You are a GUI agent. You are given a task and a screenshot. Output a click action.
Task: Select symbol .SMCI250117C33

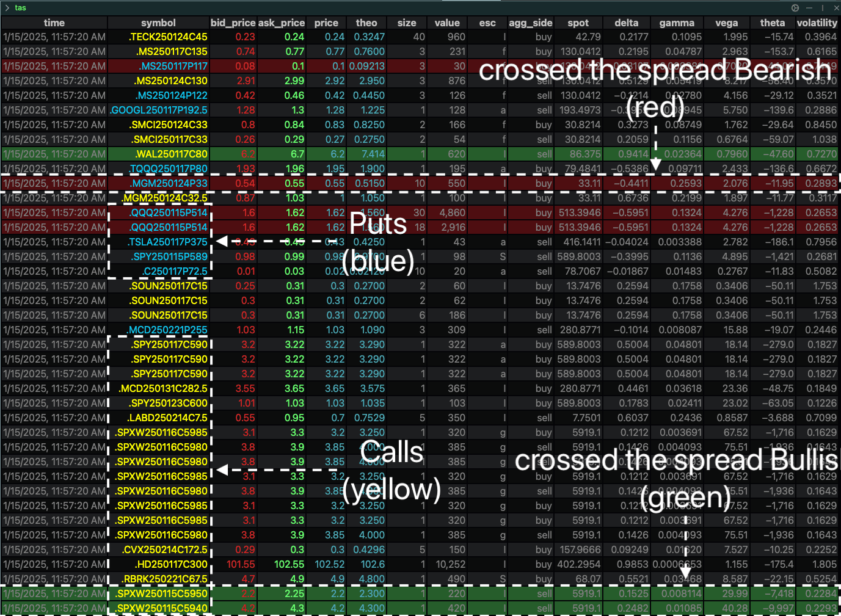click(169, 139)
